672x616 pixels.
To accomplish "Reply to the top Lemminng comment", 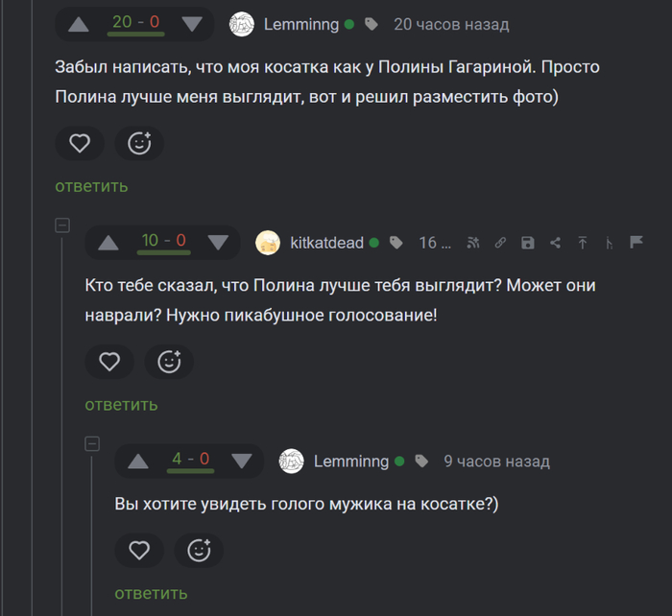I will (91, 186).
